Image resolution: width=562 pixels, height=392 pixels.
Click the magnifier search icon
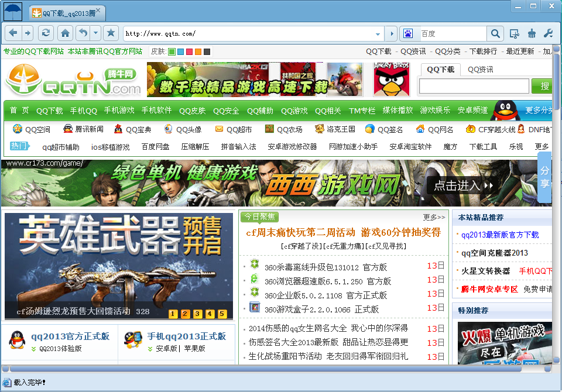click(x=495, y=34)
